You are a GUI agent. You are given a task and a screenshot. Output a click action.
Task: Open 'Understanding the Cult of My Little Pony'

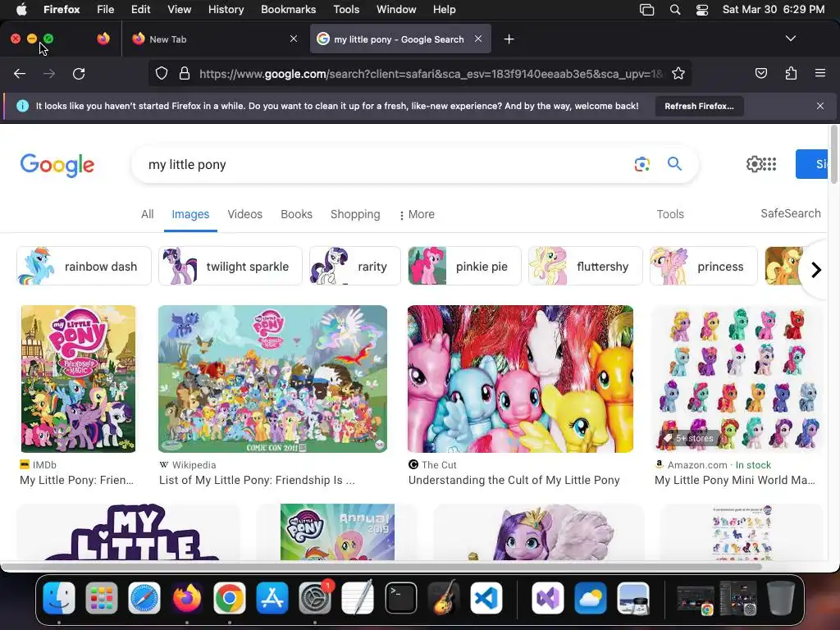point(514,480)
